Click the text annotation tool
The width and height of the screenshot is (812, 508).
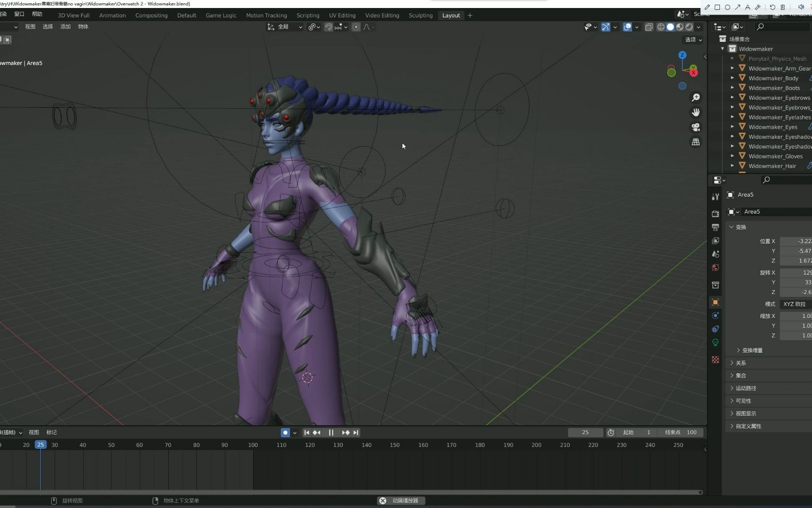click(748, 7)
